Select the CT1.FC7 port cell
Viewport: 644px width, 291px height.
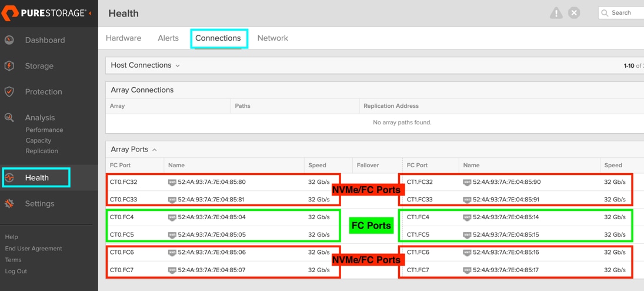[418, 270]
